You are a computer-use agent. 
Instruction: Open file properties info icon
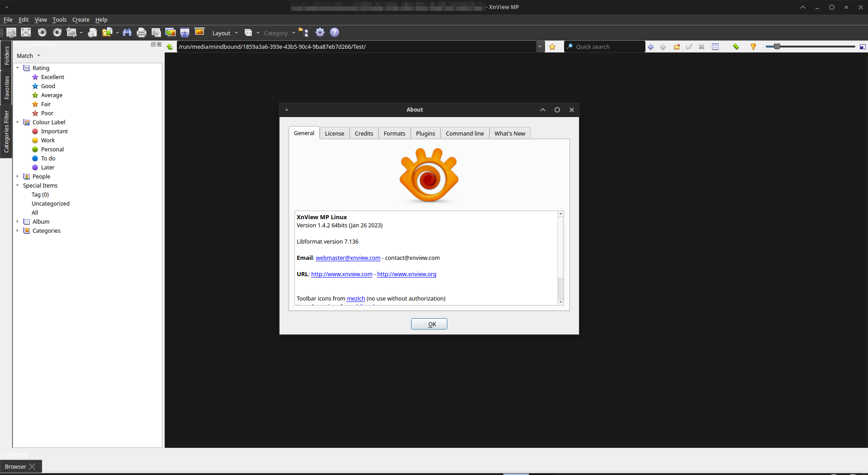[92, 33]
